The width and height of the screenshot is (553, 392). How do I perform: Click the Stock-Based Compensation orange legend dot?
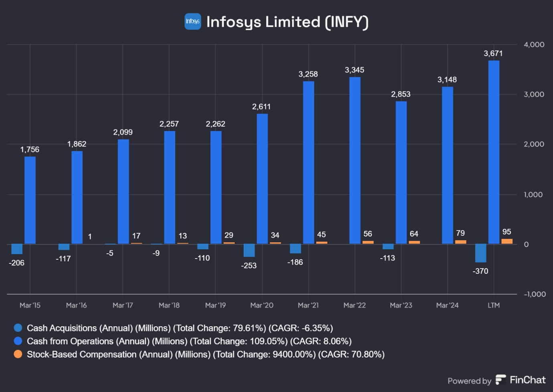(x=18, y=354)
